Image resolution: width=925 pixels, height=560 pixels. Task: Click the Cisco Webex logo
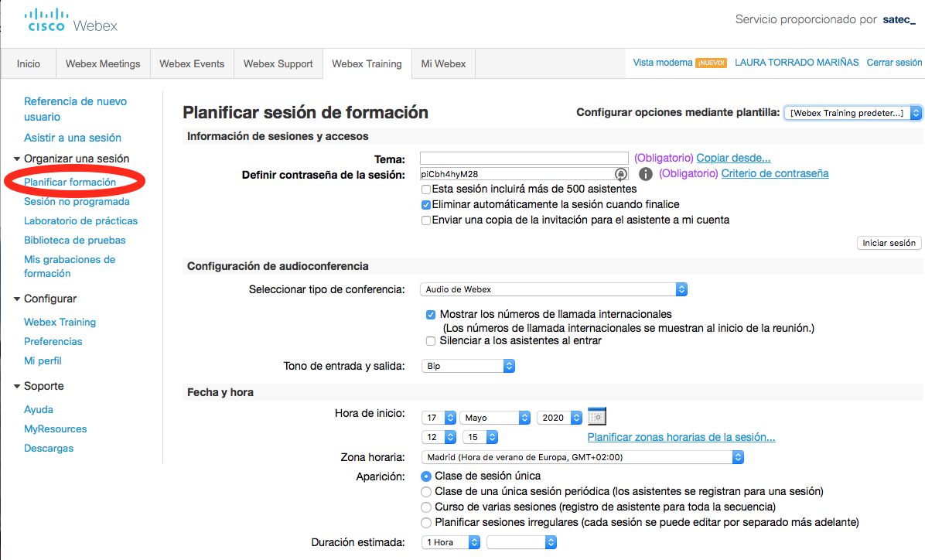[71, 21]
